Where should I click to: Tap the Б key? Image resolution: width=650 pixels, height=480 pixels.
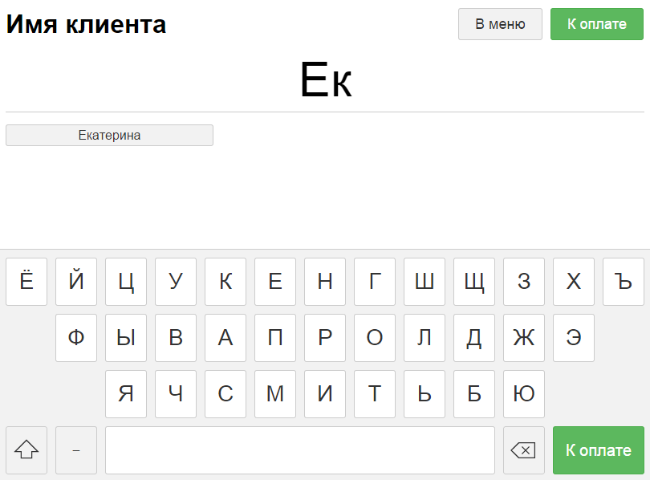474,393
